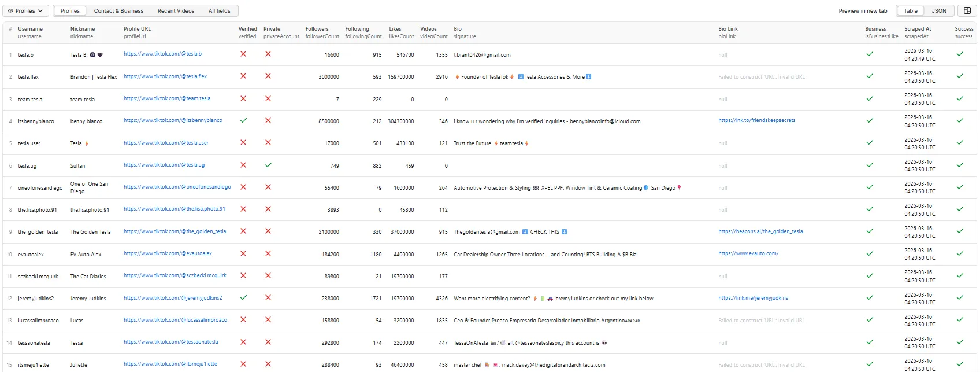Click the Username column header

[x=30, y=28]
